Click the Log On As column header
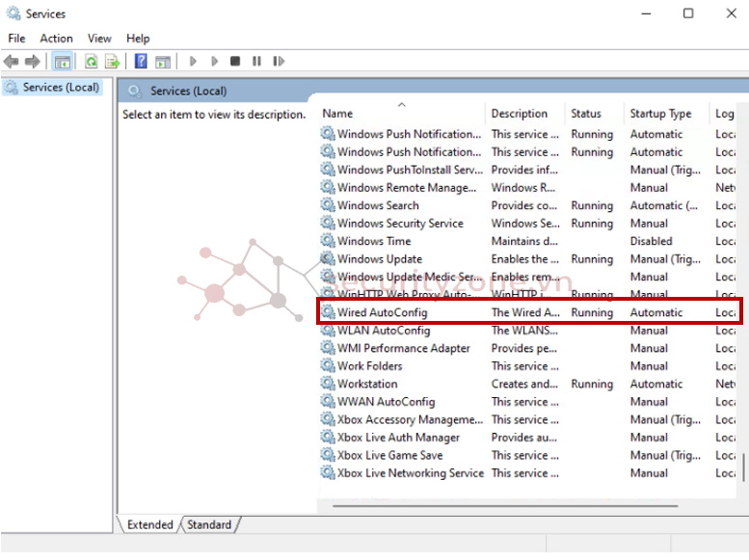Image resolution: width=749 pixels, height=560 pixels. coord(724,114)
